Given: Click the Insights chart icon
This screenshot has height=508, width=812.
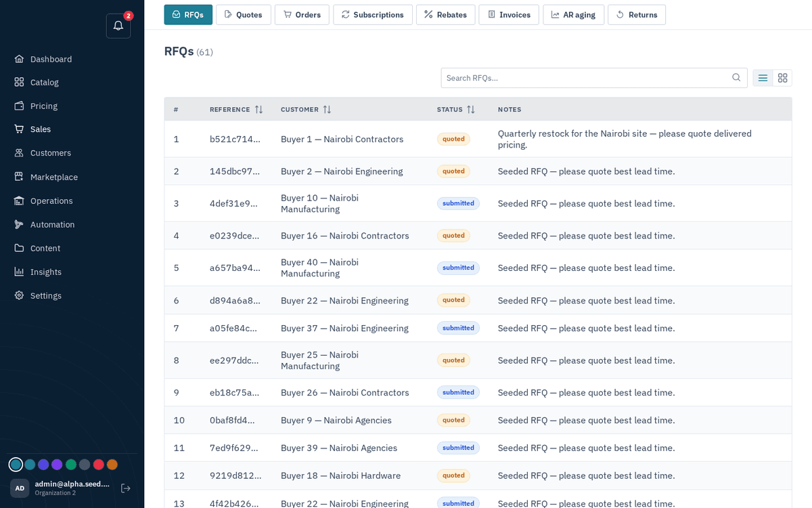Looking at the screenshot, I should (x=19, y=272).
